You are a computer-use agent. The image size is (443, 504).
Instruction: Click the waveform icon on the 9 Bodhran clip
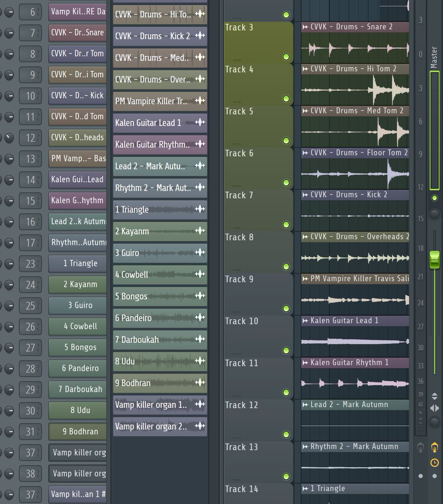pyautogui.click(x=201, y=383)
